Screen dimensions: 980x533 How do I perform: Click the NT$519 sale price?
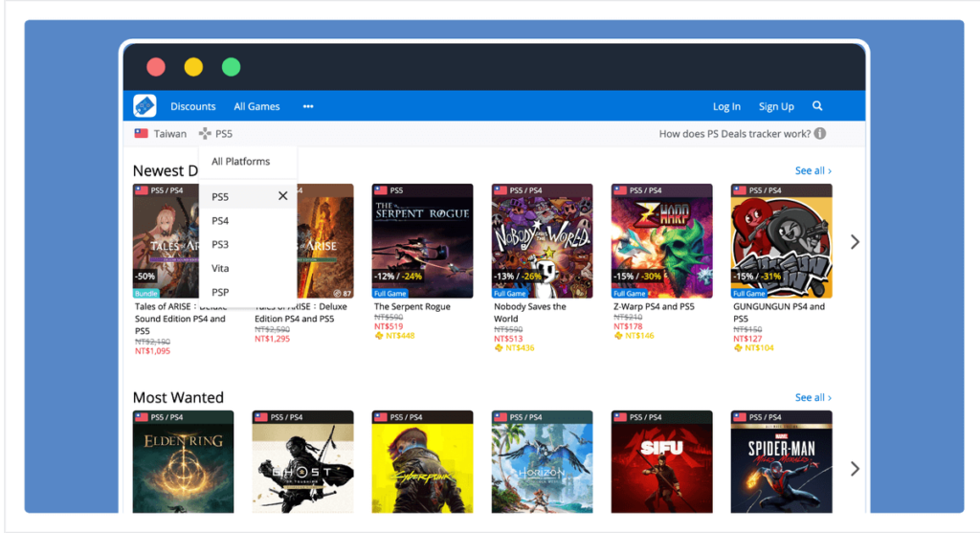[389, 326]
